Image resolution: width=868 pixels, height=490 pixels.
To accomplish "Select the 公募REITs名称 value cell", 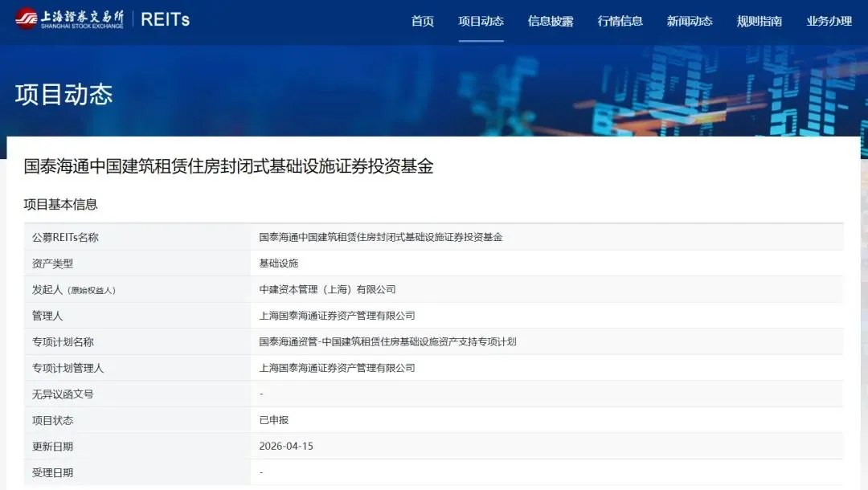I will click(381, 237).
